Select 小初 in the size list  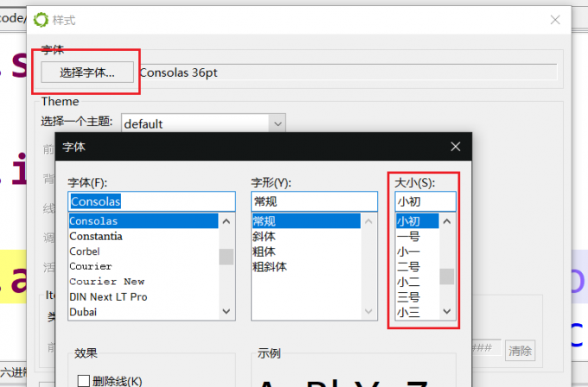418,221
